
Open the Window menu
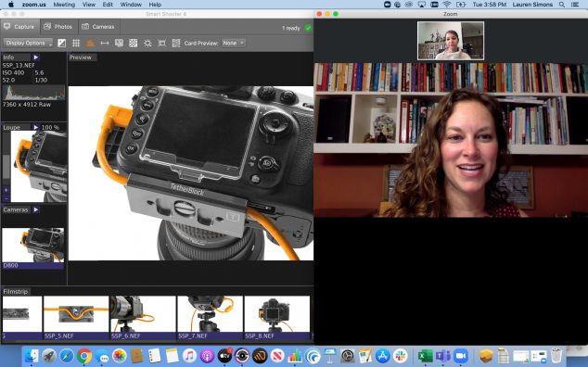(131, 5)
